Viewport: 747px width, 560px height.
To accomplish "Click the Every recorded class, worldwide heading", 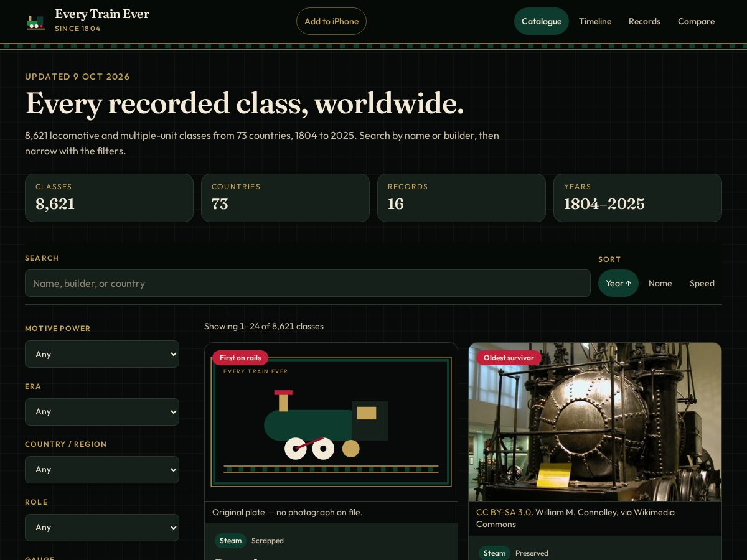I will click(245, 103).
